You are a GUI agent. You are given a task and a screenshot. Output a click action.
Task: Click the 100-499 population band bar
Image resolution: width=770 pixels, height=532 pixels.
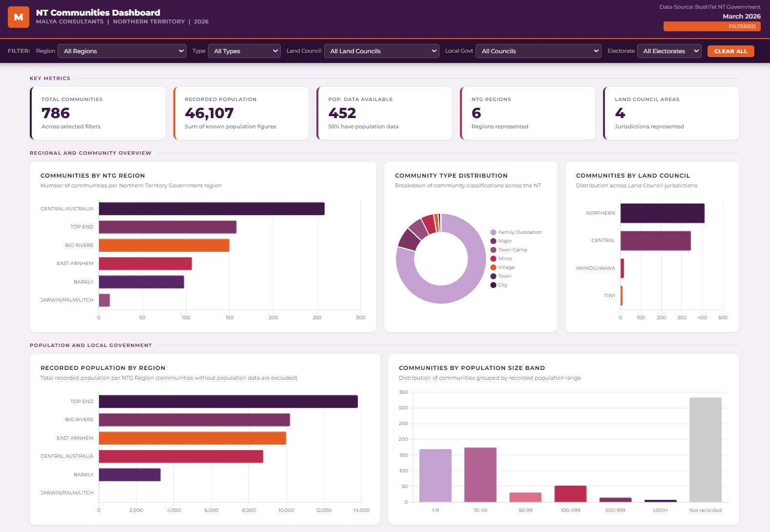click(x=570, y=494)
